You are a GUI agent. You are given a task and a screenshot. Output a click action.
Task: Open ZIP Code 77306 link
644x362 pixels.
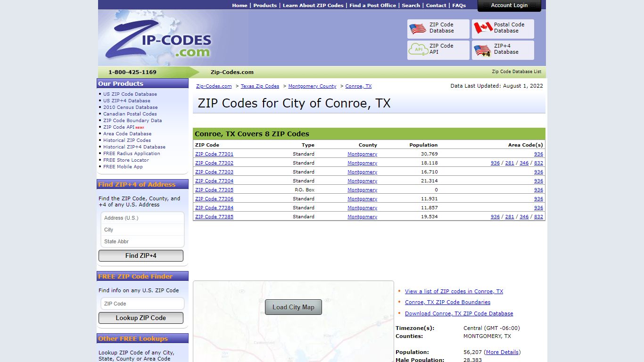(x=214, y=199)
